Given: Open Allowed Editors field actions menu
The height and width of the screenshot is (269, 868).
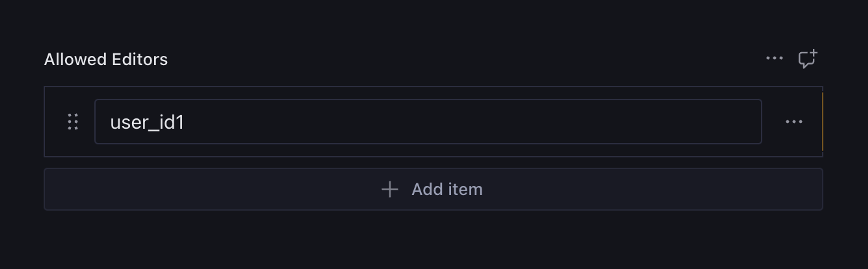Looking at the screenshot, I should point(774,58).
